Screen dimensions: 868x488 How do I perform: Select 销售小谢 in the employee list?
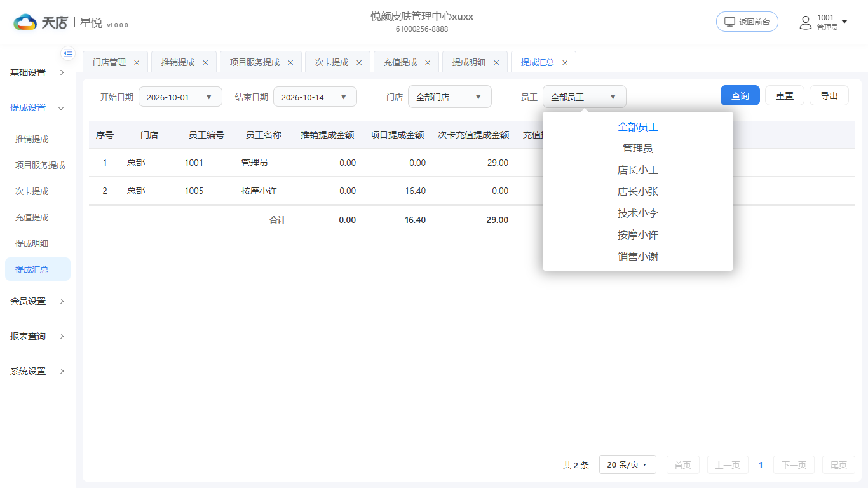638,257
